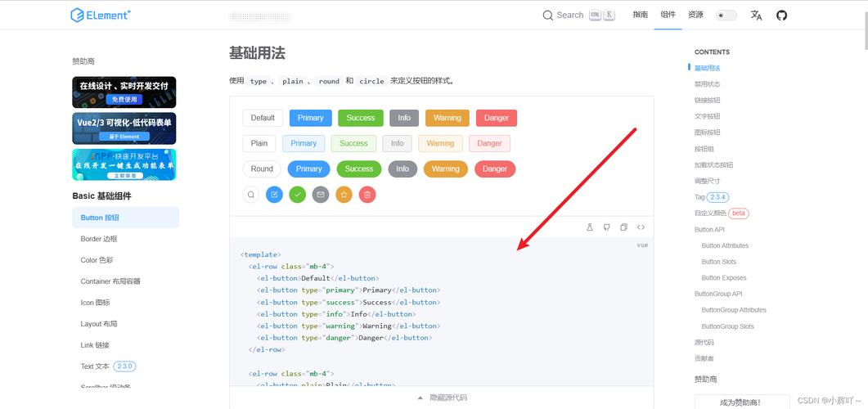
Task: Click the plain Primary button
Action: (x=304, y=143)
